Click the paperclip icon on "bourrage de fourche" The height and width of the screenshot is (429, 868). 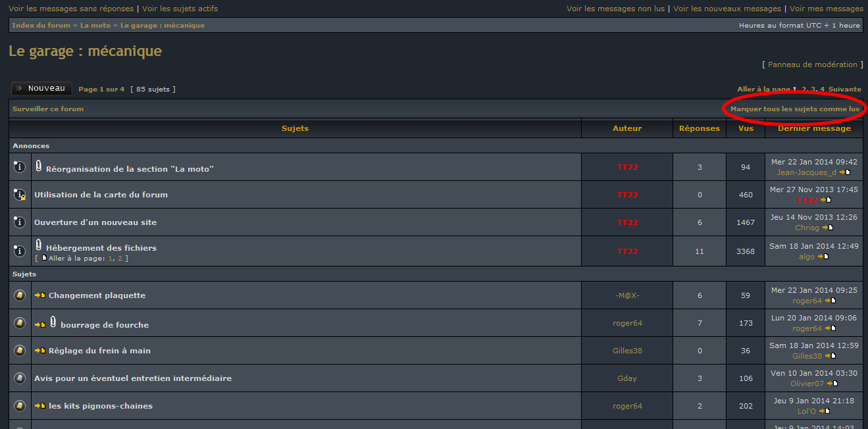point(53,322)
